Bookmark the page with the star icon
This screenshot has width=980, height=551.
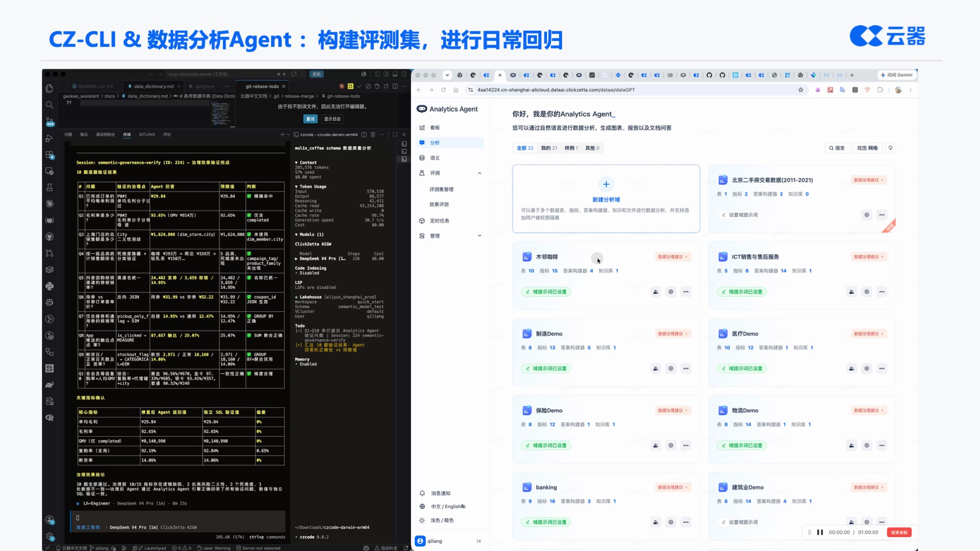pos(801,90)
